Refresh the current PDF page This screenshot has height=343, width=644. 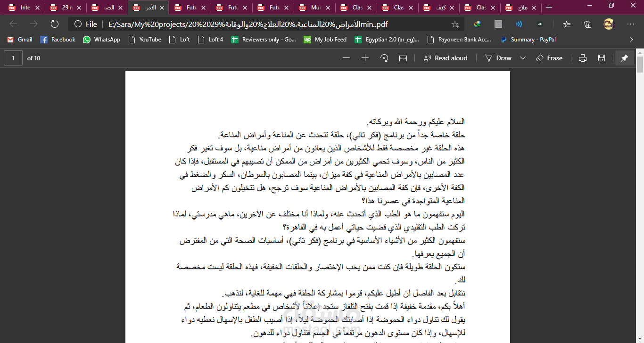[54, 24]
